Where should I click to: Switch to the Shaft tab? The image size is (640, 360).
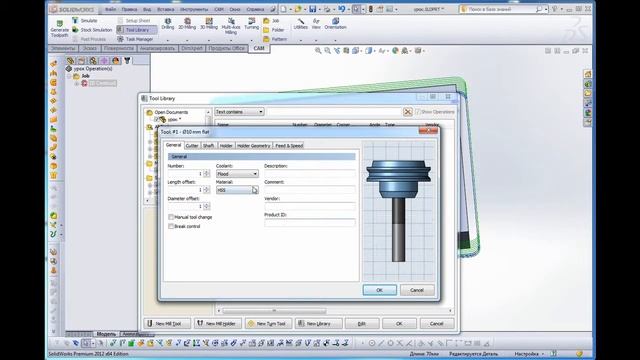click(x=208, y=146)
